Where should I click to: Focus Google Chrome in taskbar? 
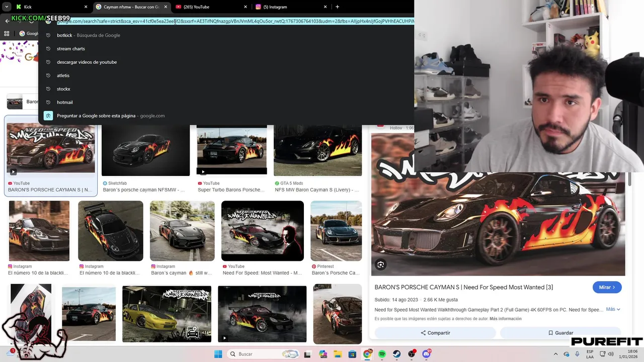(367, 354)
